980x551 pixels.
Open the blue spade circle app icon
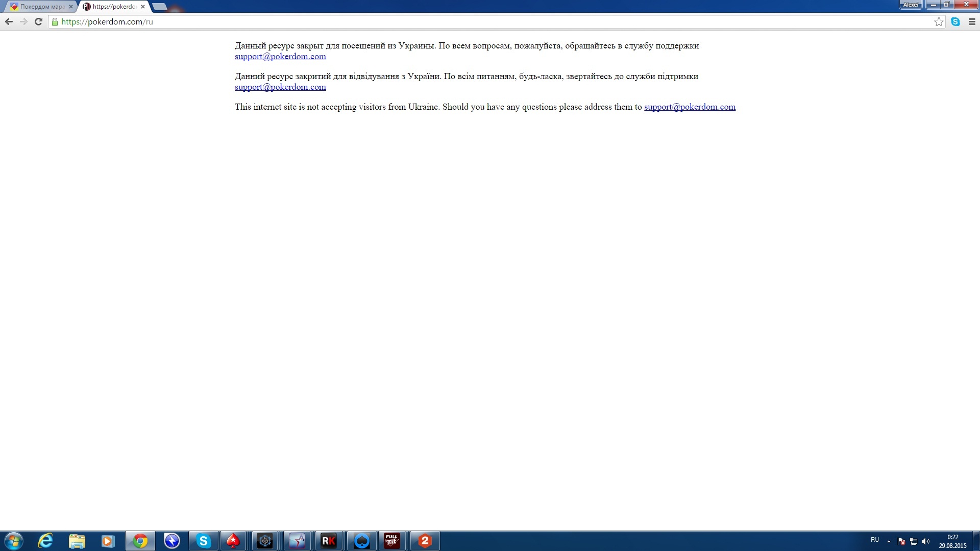(361, 541)
